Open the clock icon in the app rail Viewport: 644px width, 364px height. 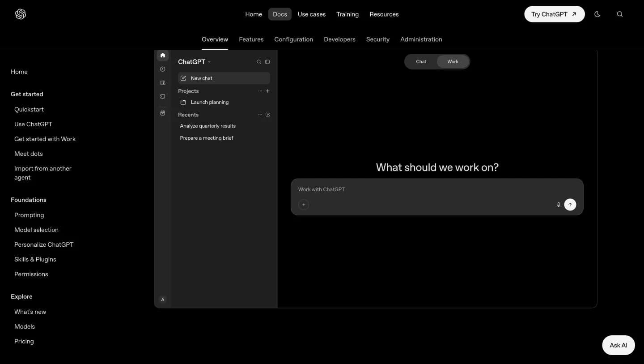coord(163,69)
